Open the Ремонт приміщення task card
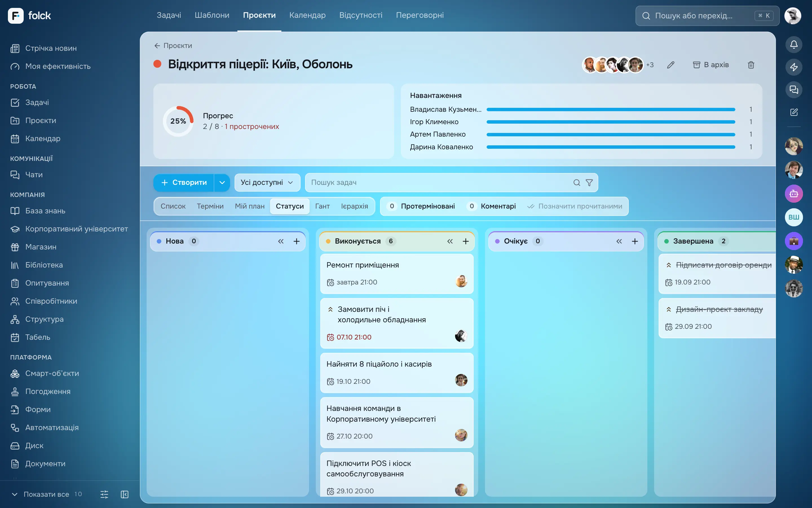The width and height of the screenshot is (812, 508). 397,273
